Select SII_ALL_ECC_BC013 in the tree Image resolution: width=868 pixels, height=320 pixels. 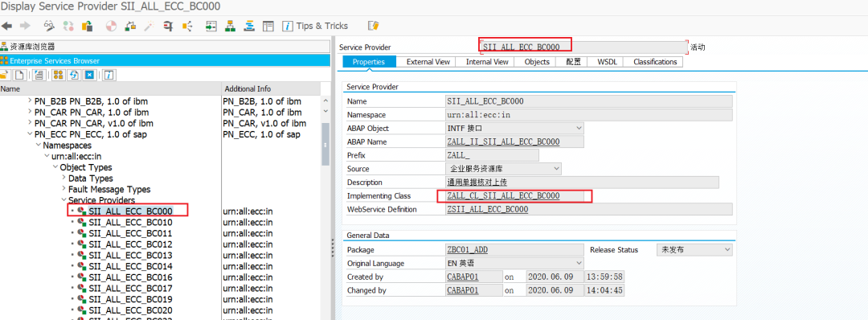coord(130,255)
